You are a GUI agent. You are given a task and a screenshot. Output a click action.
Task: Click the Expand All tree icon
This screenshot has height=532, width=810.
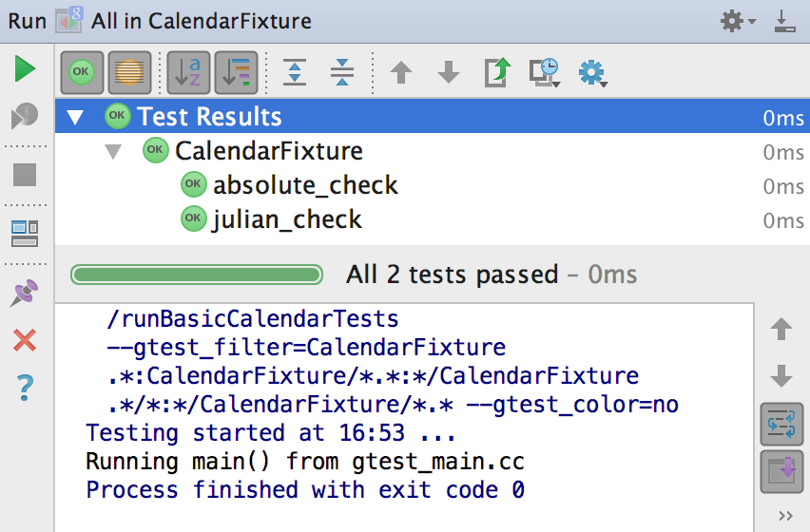(x=295, y=72)
